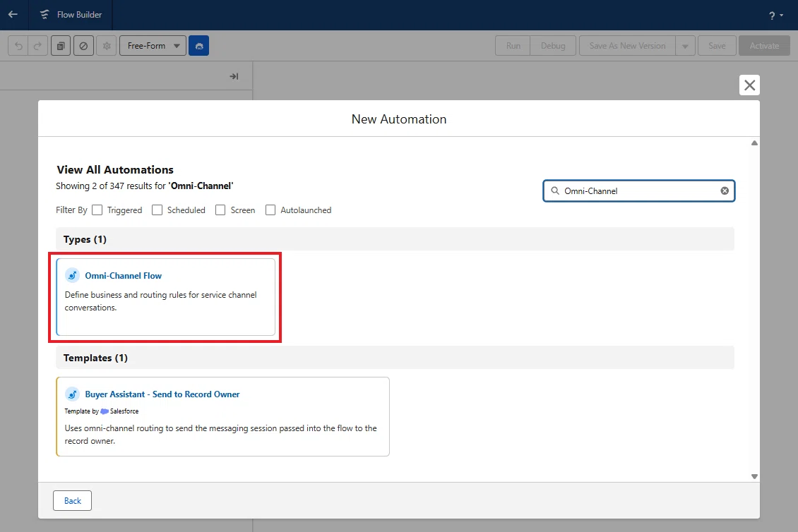Click the Omni-Channel search field
The image size is (798, 532).
[x=638, y=191]
